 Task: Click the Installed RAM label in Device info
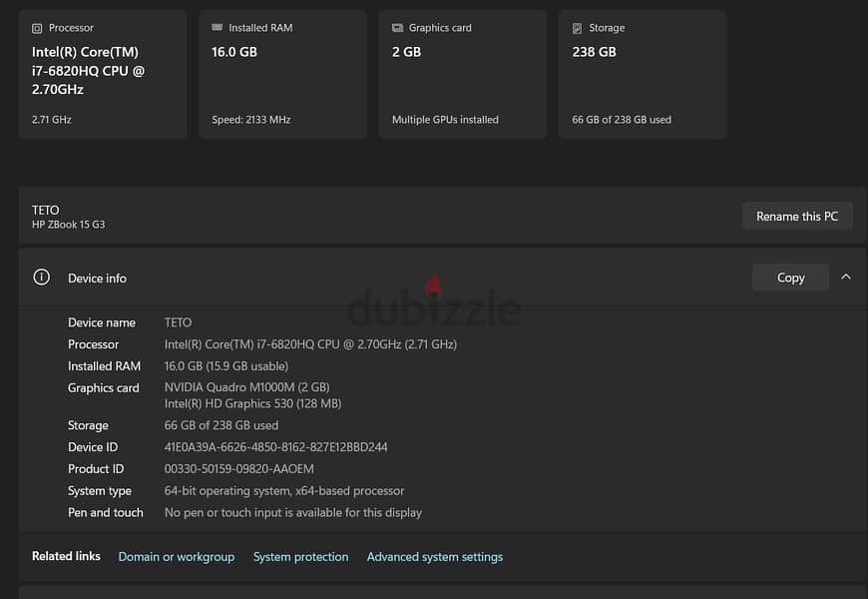104,366
